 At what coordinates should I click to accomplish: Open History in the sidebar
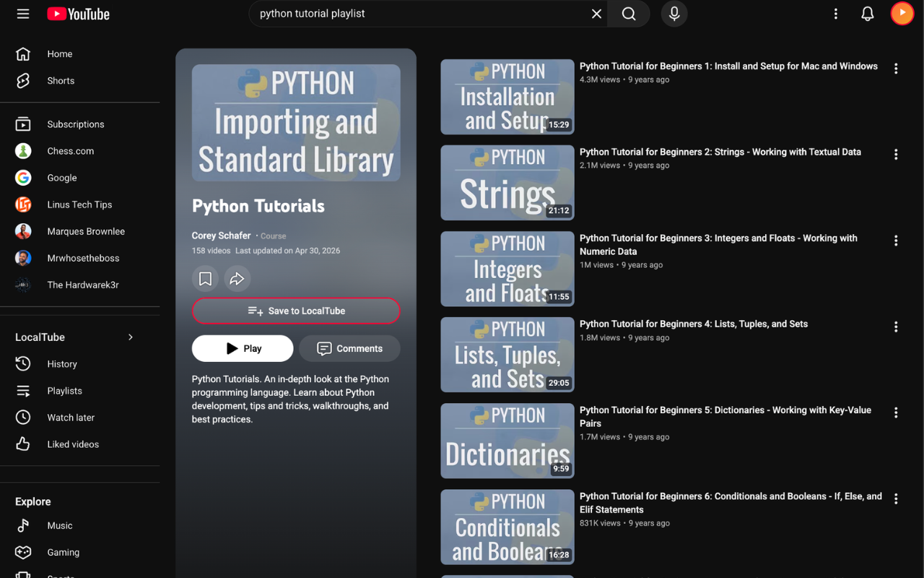(x=79, y=364)
